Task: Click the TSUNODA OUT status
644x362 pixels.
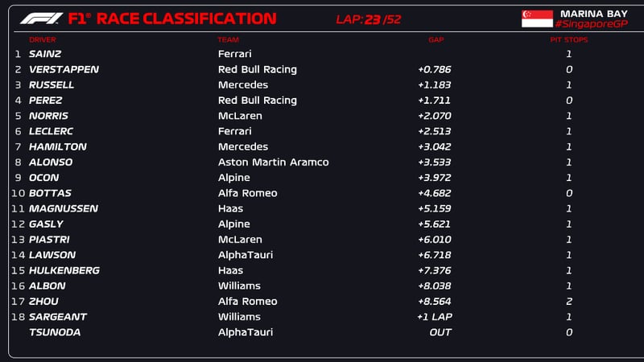Action: 440,332
